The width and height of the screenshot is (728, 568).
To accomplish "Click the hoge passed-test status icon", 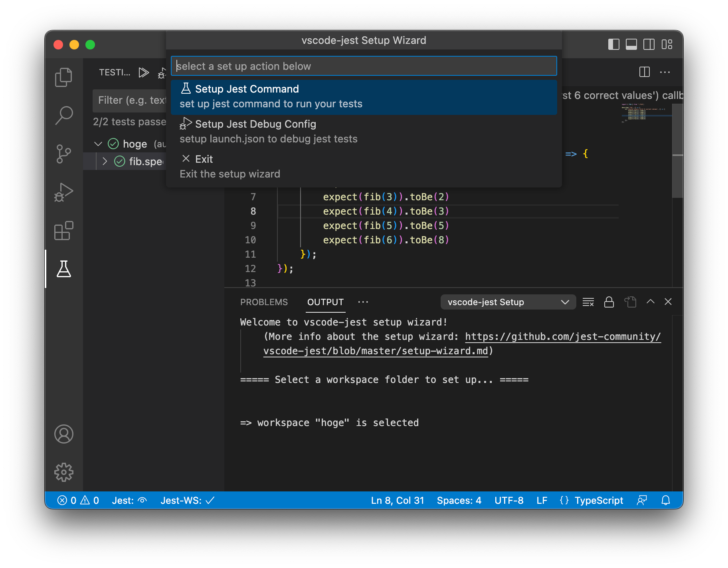I will (113, 144).
